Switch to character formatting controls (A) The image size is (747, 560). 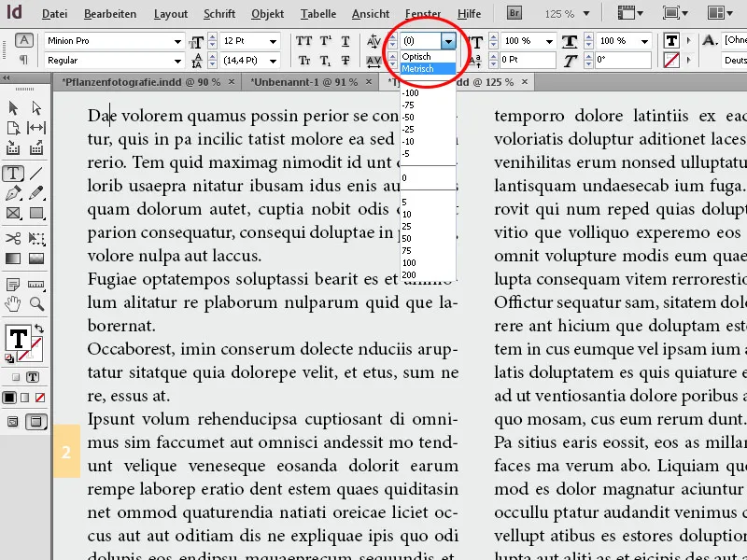pyautogui.click(x=24, y=40)
